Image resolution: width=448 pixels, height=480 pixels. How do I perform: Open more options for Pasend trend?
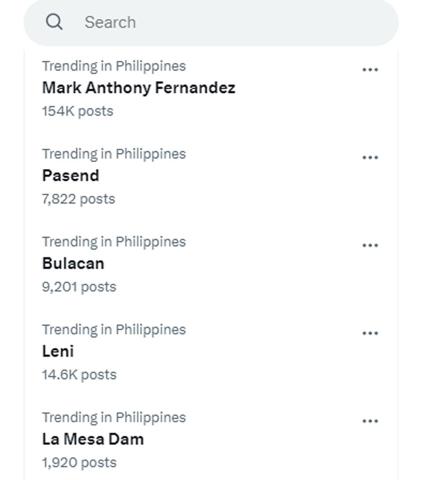click(370, 158)
